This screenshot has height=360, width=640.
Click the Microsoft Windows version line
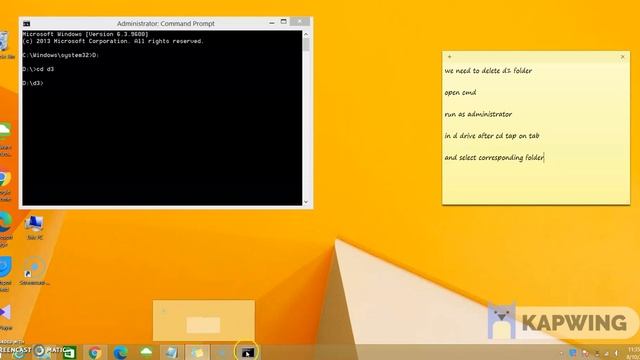click(x=86, y=34)
